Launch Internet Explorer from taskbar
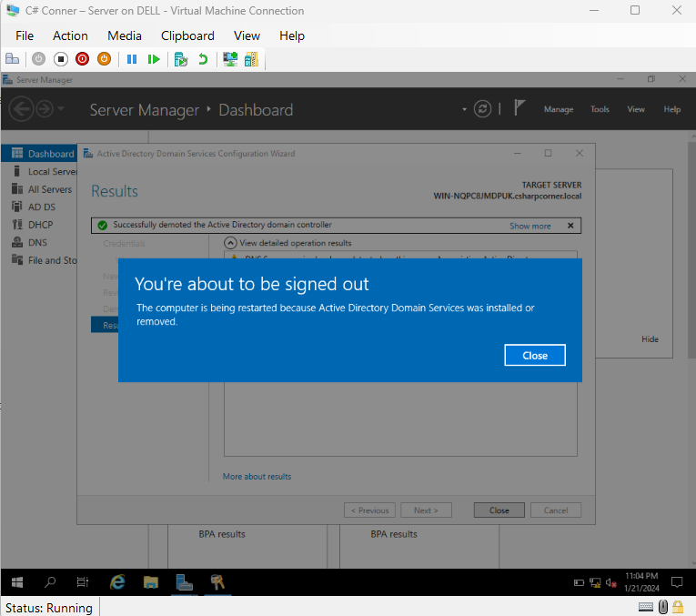This screenshot has width=696, height=616. [117, 581]
